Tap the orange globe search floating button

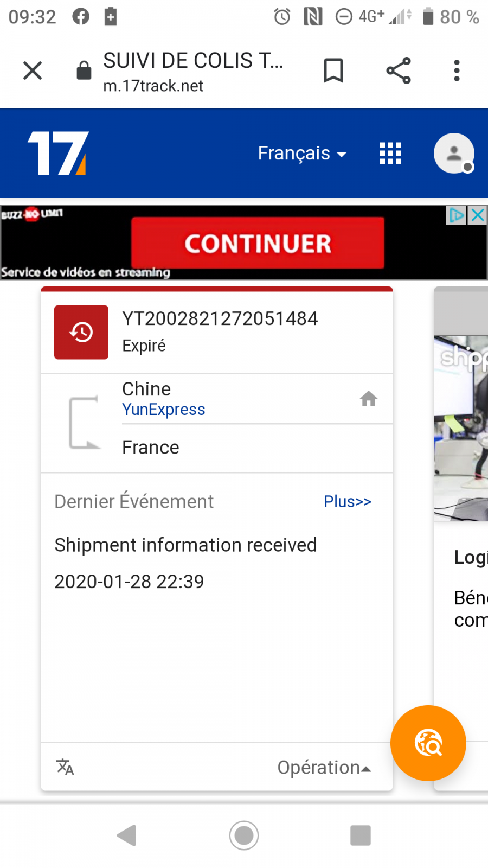[428, 743]
